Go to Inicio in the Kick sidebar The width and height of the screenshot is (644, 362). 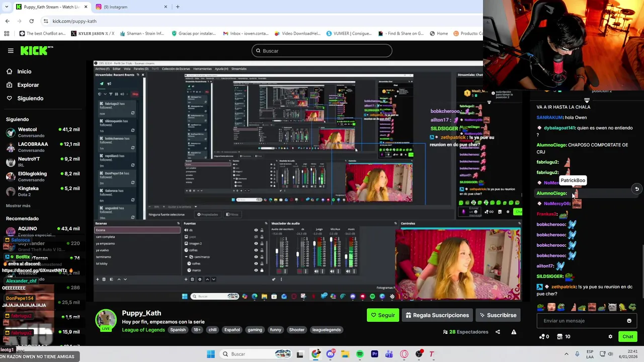(24, 71)
